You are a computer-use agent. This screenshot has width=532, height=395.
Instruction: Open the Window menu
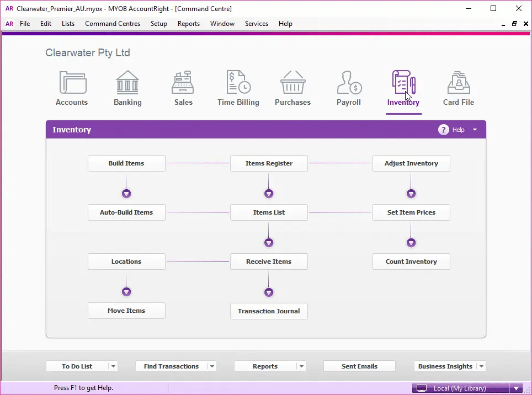click(x=222, y=24)
